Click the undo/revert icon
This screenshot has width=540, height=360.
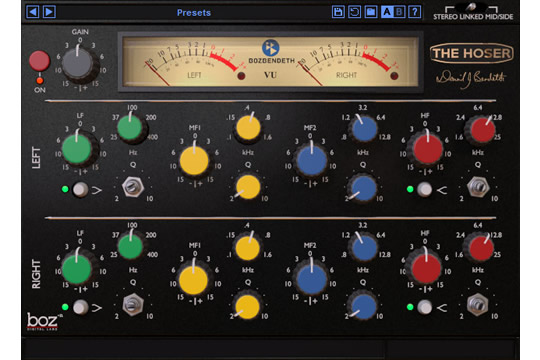coord(354,12)
